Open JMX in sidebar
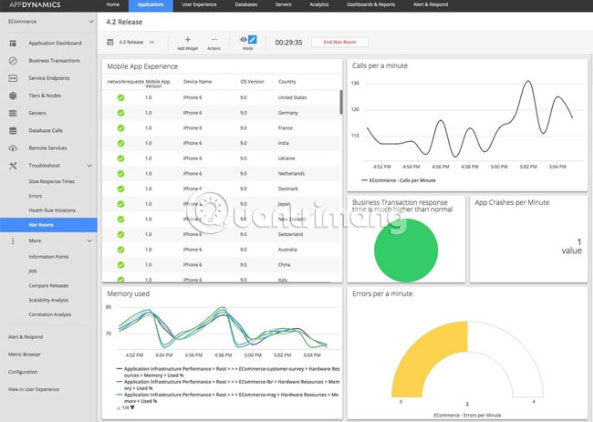Viewport: 593px width, 422px height. click(33, 271)
